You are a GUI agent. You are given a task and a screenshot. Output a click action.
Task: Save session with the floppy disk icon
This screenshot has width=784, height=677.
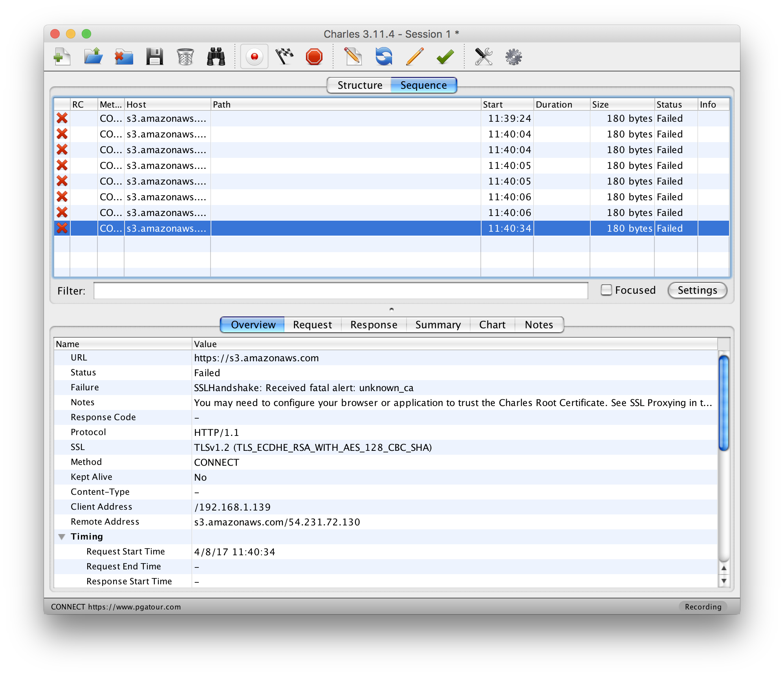tap(154, 57)
